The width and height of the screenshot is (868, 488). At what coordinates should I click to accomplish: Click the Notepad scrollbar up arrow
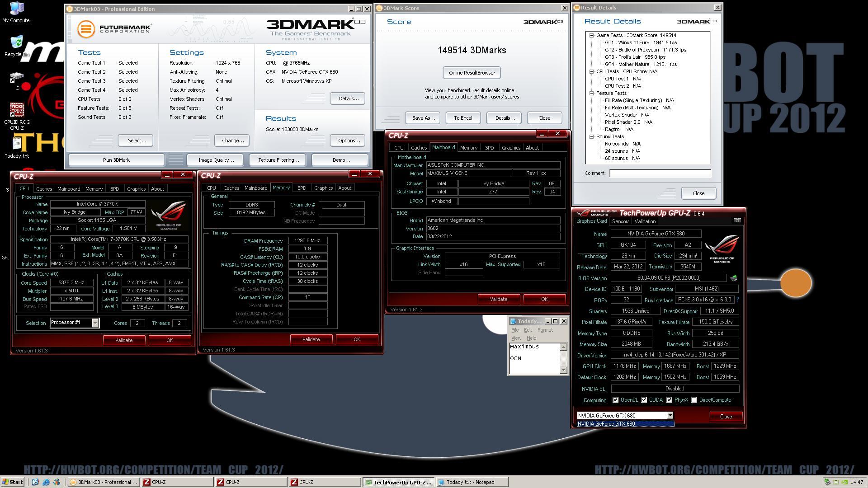563,347
